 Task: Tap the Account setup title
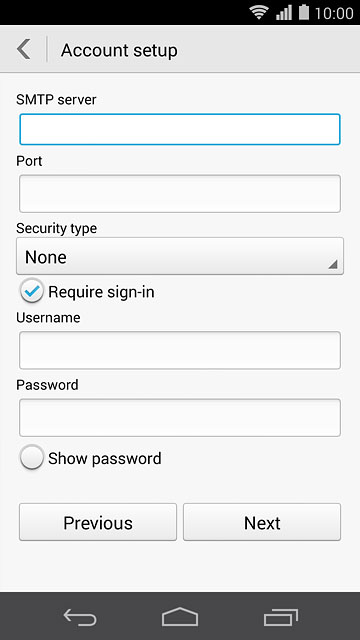[119, 51]
